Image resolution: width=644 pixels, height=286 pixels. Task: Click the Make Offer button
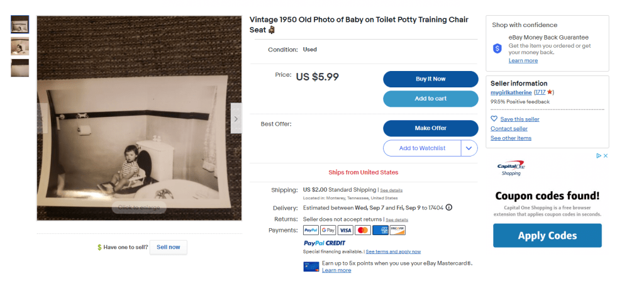click(x=431, y=128)
